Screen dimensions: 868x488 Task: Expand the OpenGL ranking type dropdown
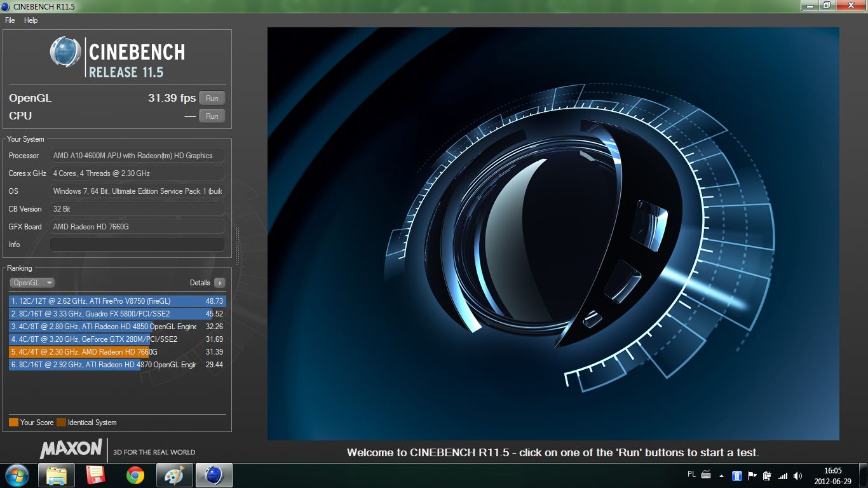click(x=32, y=283)
